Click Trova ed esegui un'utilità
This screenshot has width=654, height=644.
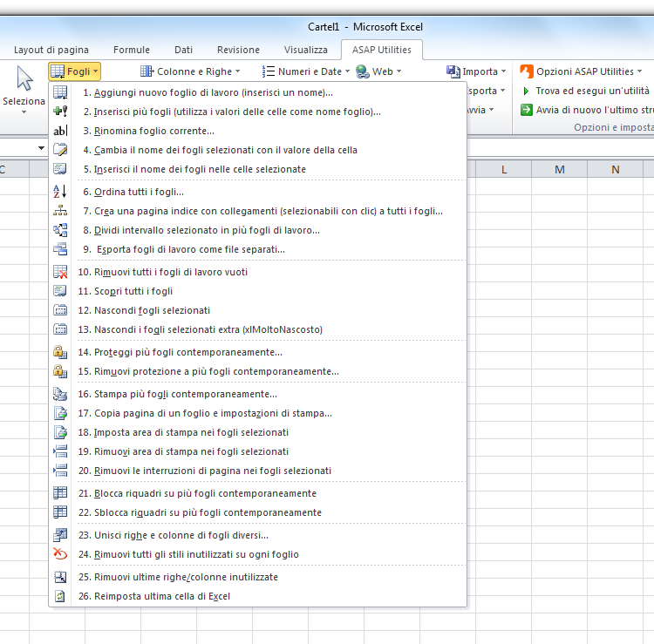587,91
